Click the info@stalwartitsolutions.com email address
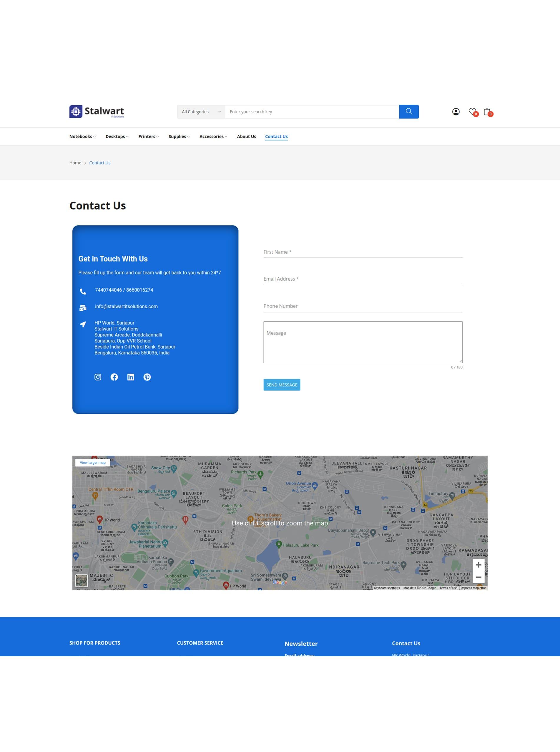 (126, 306)
